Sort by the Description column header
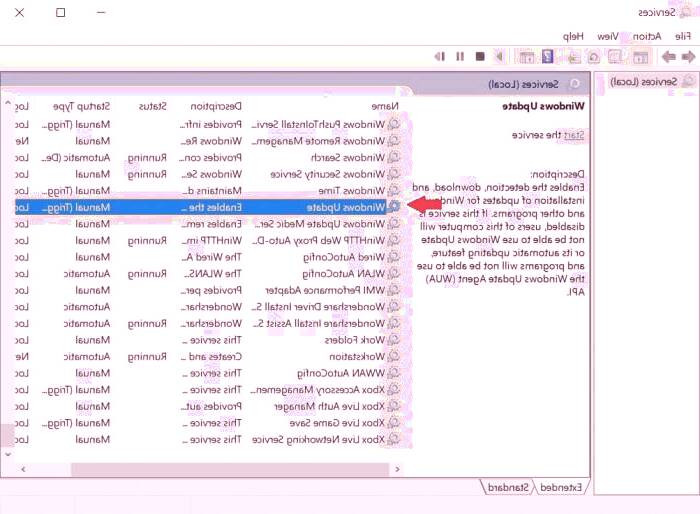This screenshot has width=700, height=514. point(216,106)
